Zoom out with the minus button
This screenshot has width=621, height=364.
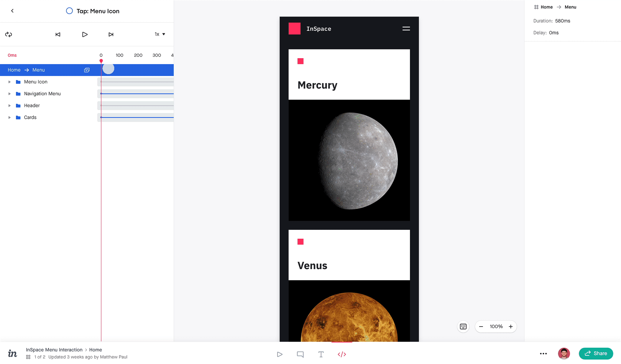pyautogui.click(x=481, y=327)
